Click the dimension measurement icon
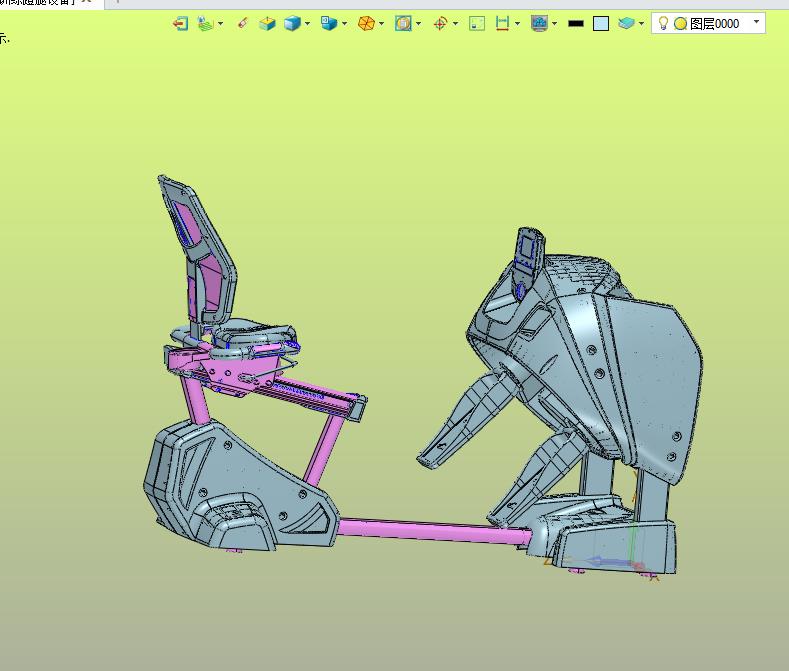 pyautogui.click(x=502, y=24)
